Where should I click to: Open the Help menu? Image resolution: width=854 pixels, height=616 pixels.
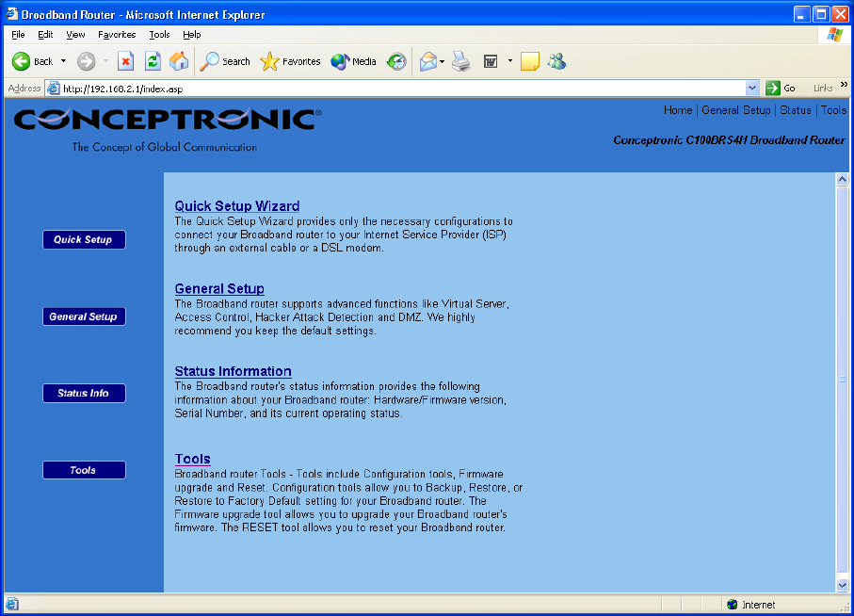[x=192, y=34]
